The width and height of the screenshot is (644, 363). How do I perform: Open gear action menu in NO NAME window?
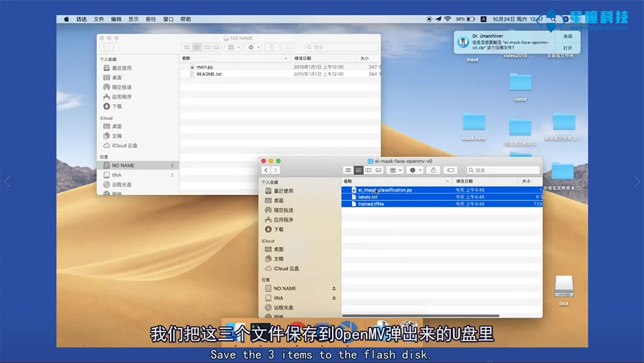click(253, 47)
